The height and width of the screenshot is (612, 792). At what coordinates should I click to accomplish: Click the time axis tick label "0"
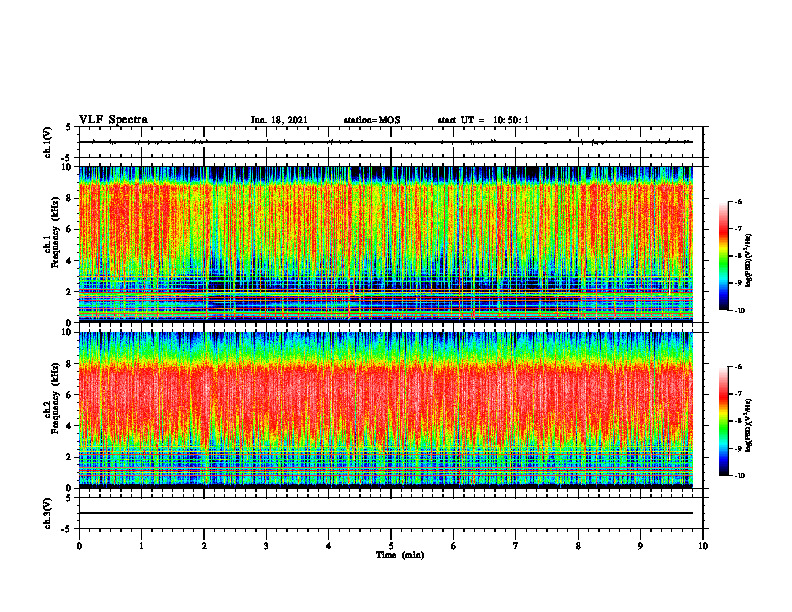coord(79,546)
